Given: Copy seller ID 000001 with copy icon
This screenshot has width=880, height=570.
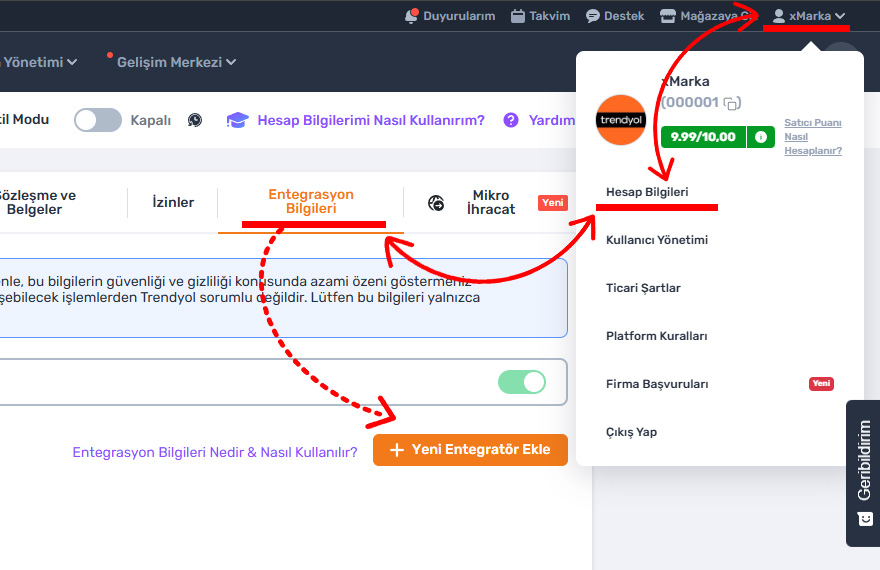Looking at the screenshot, I should coord(731,103).
